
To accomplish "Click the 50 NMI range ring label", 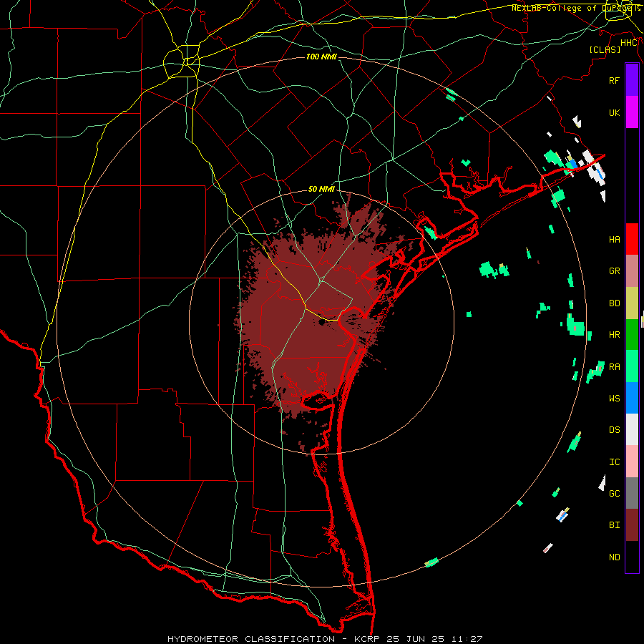I will pos(321,189).
